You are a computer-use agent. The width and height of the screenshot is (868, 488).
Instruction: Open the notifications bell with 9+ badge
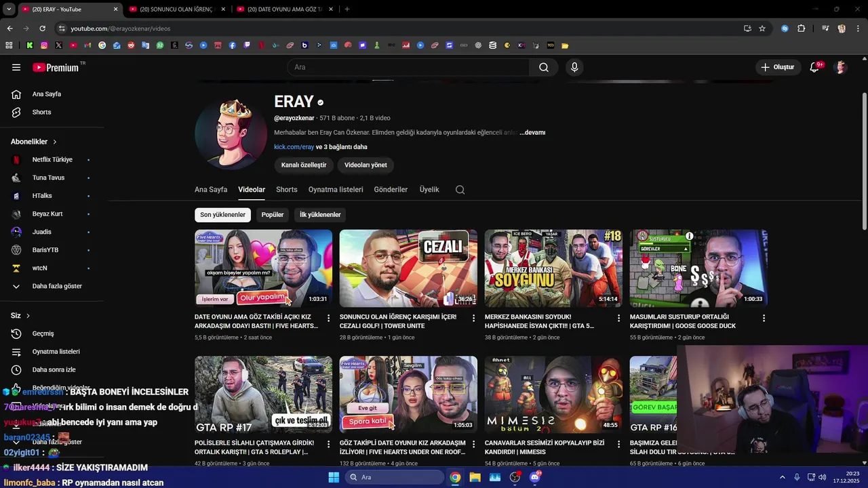(816, 67)
